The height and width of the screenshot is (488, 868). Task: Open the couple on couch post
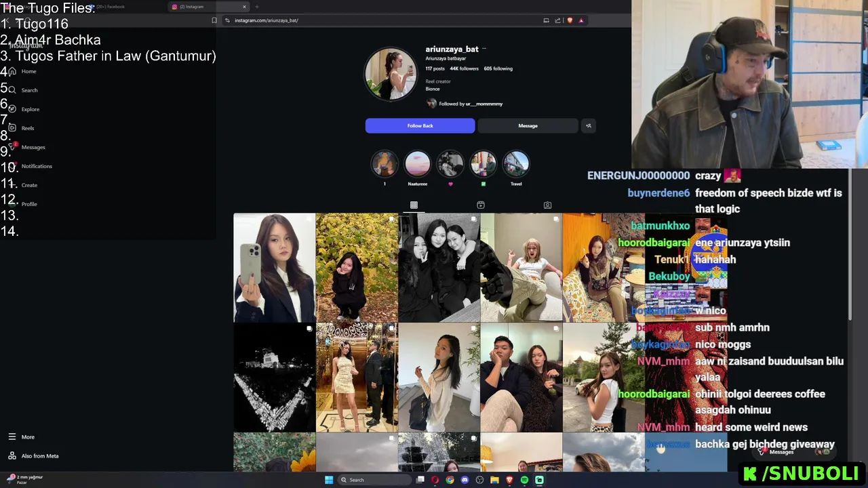(521, 378)
